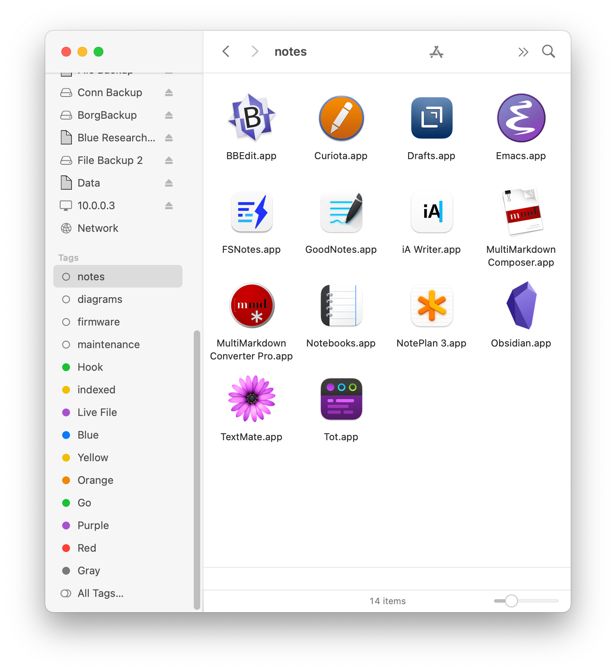616x672 pixels.
Task: Eject the BorgBackup drive
Action: tap(169, 115)
